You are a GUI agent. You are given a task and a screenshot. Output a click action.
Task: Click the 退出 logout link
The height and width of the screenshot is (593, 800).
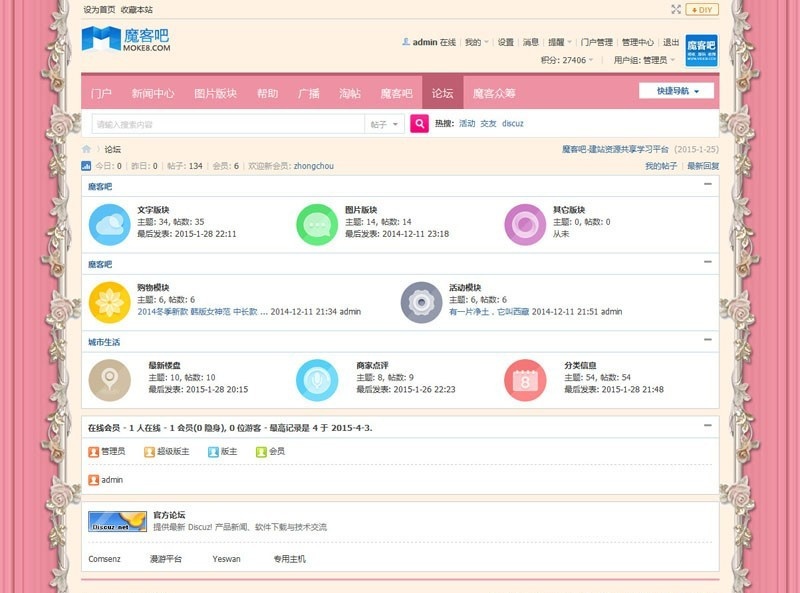pyautogui.click(x=671, y=43)
